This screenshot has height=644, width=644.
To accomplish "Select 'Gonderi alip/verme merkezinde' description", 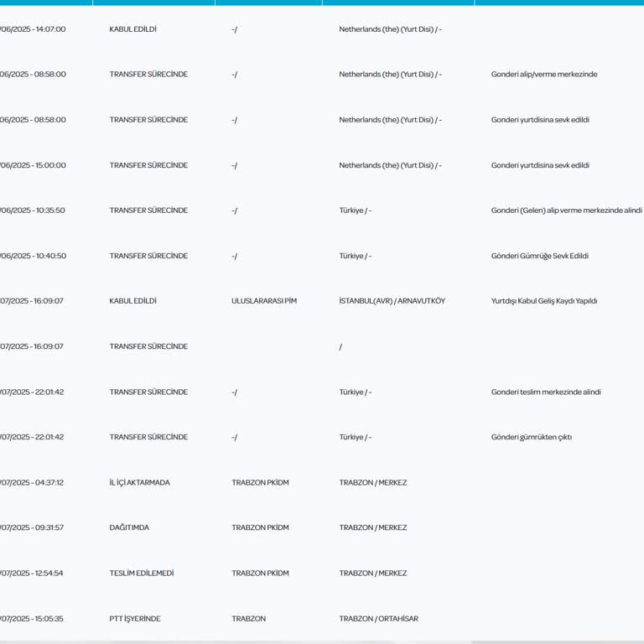I will pos(543,75).
